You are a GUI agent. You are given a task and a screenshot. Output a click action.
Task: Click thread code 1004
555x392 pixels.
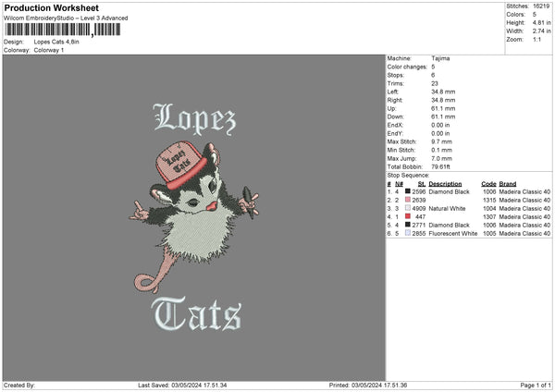[x=489, y=208]
